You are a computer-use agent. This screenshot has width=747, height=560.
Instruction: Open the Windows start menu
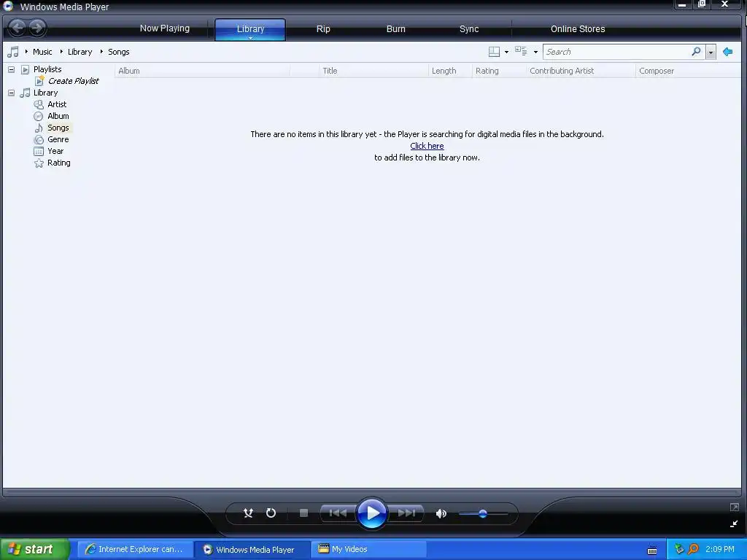(35, 549)
